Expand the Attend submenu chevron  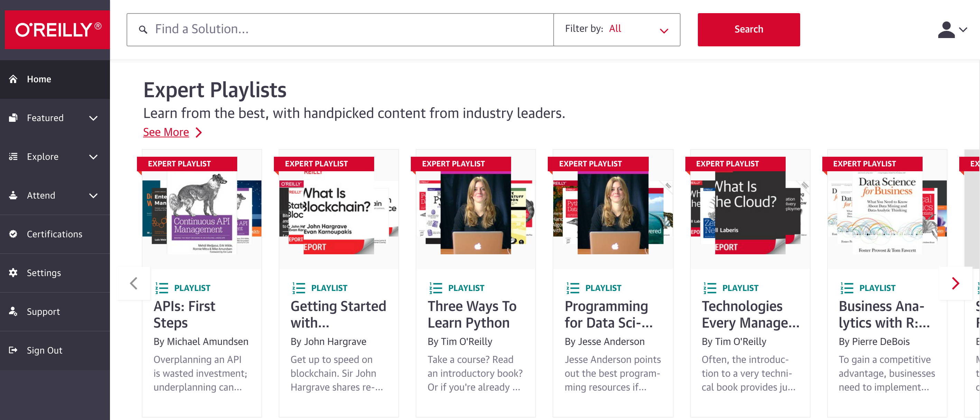pos(93,196)
